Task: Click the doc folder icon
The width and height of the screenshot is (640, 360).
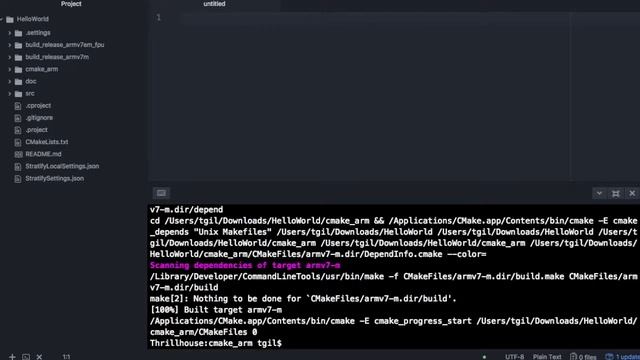Action: click(18, 82)
